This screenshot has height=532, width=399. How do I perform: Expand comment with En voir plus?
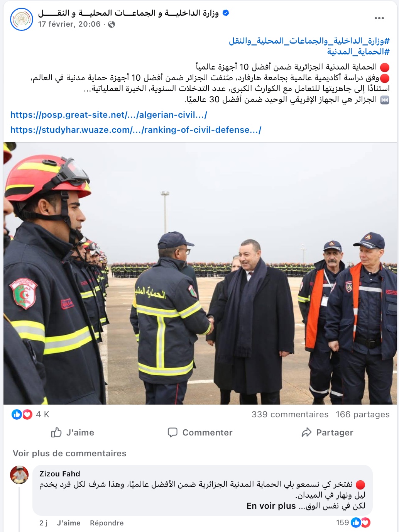pos(271,506)
